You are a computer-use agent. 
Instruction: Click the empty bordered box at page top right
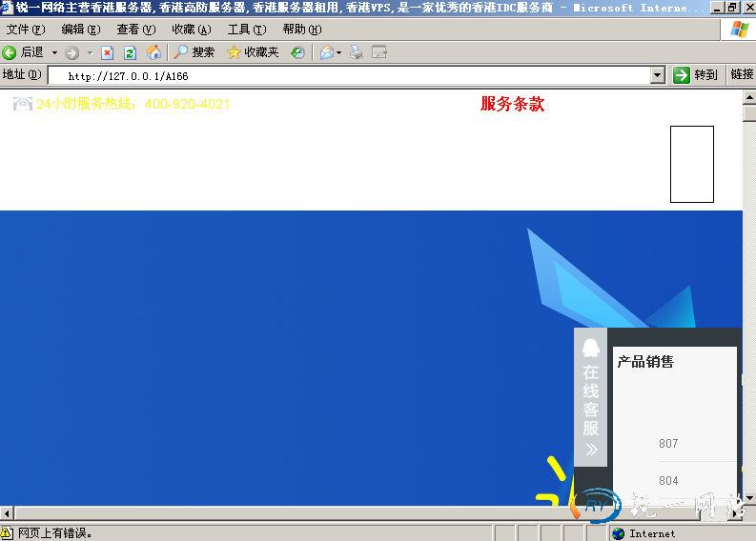point(692,164)
